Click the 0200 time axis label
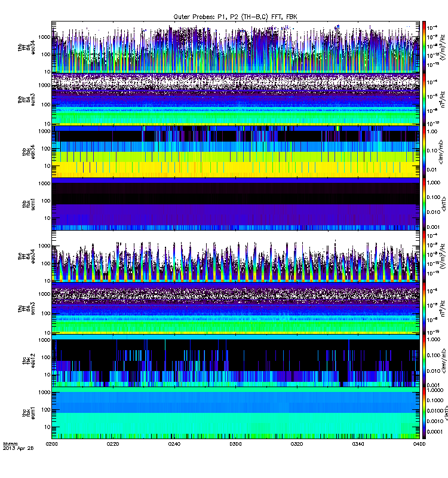The width and height of the screenshot is (448, 478). click(51, 444)
